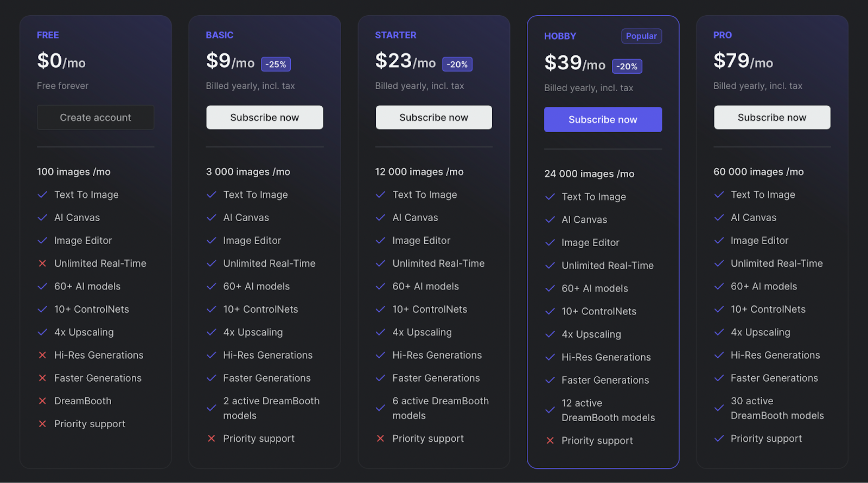Click Create account on the Free plan
The height and width of the screenshot is (483, 868).
pyautogui.click(x=95, y=118)
